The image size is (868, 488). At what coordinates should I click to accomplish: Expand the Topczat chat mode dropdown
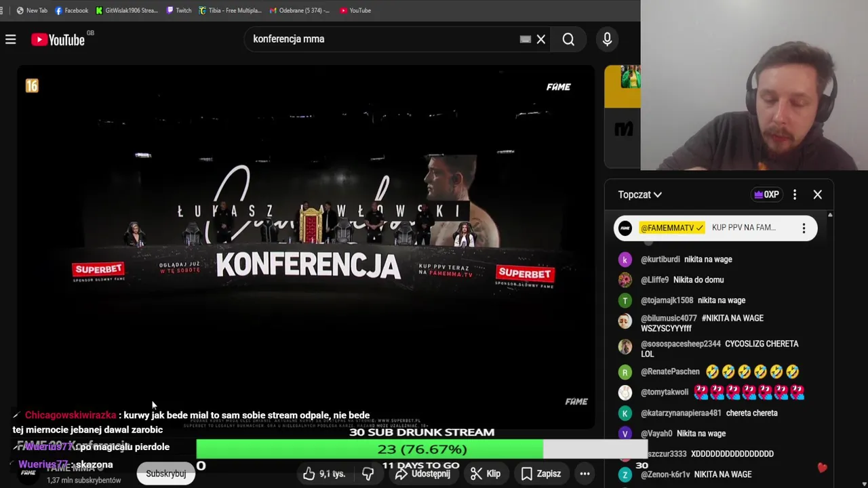[x=639, y=195]
